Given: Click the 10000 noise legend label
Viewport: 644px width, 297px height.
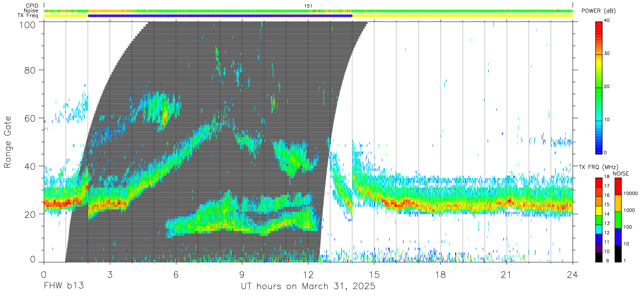Looking at the screenshot, I should pos(631,193).
